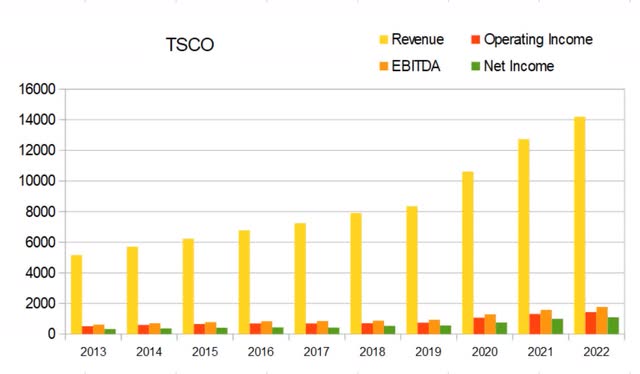Select the 2013 EBITDA bar
Viewport: 640px width, 374px height.
(x=99, y=329)
